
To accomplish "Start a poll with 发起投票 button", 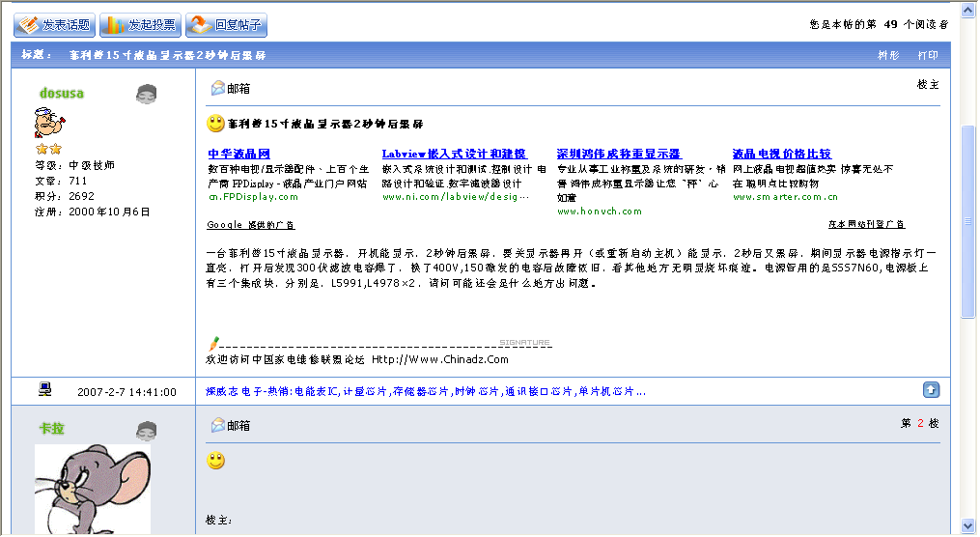I will (140, 25).
